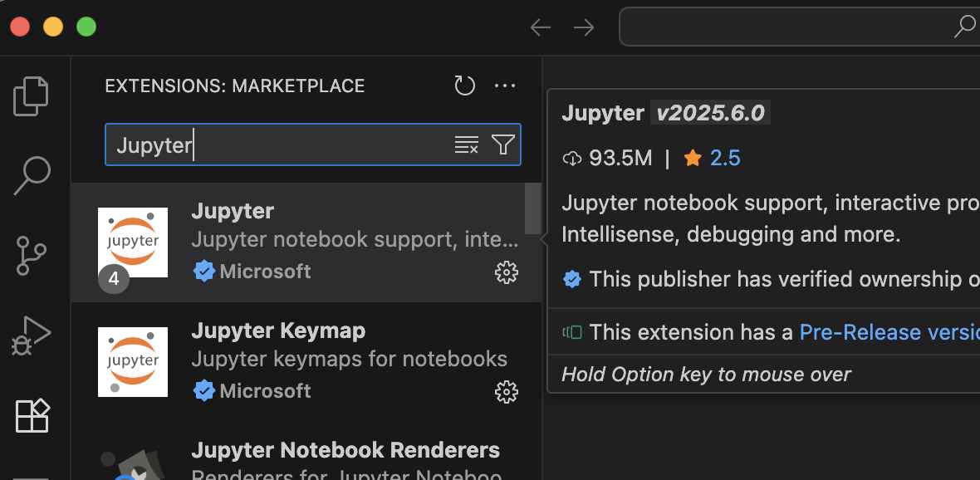This screenshot has width=980, height=480.
Task: Select the Jupyter Keymap extension title
Action: click(x=278, y=331)
